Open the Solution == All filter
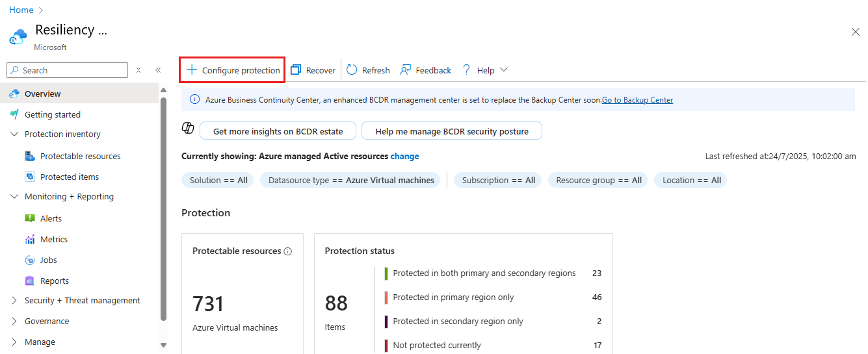868x354 pixels. [x=218, y=181]
